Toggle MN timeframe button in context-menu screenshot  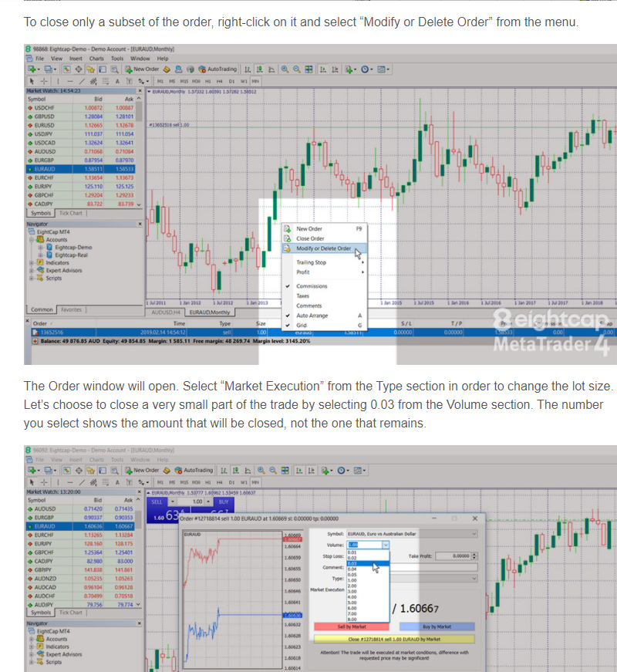click(255, 81)
